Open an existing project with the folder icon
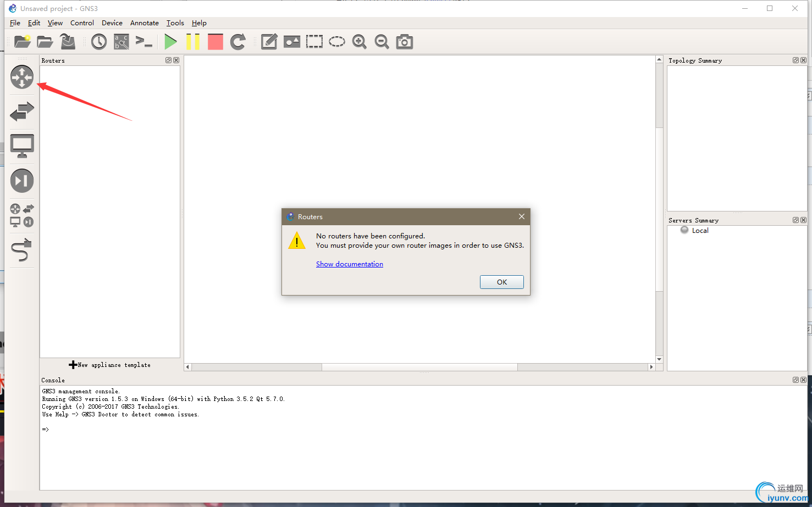This screenshot has height=507, width=812. 45,42
